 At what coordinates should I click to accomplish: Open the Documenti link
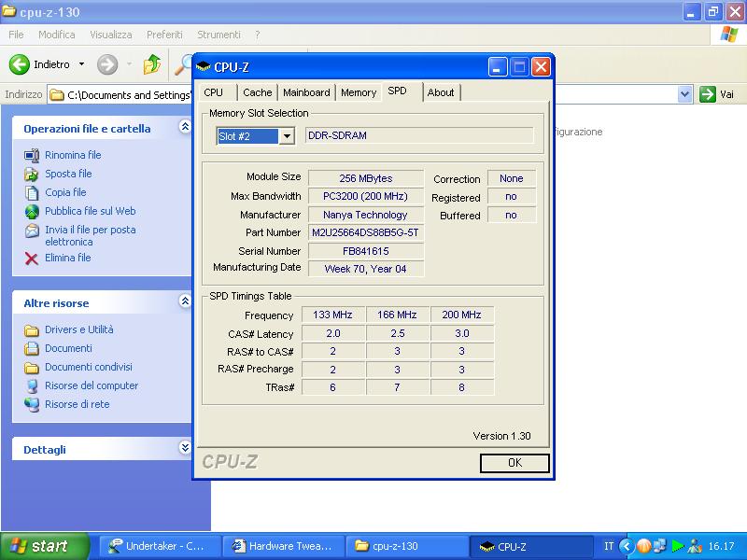point(68,348)
